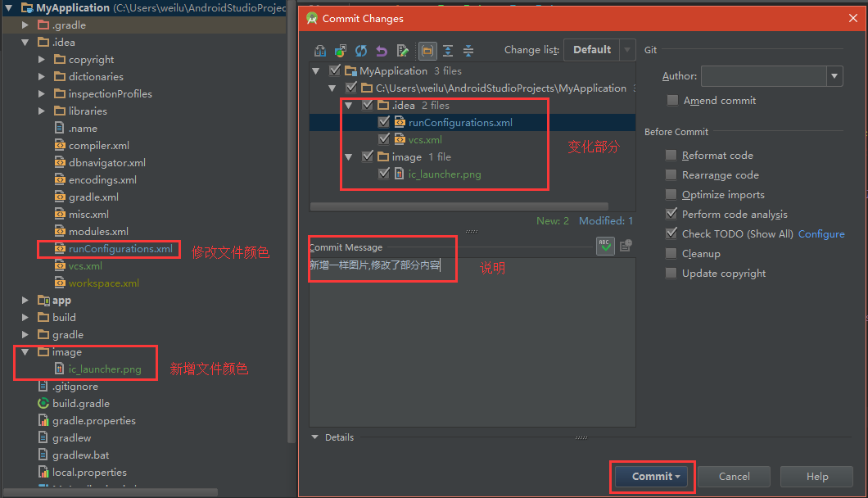
Task: Uncheck ic_launcher.png checkbox in commit list
Action: point(384,174)
